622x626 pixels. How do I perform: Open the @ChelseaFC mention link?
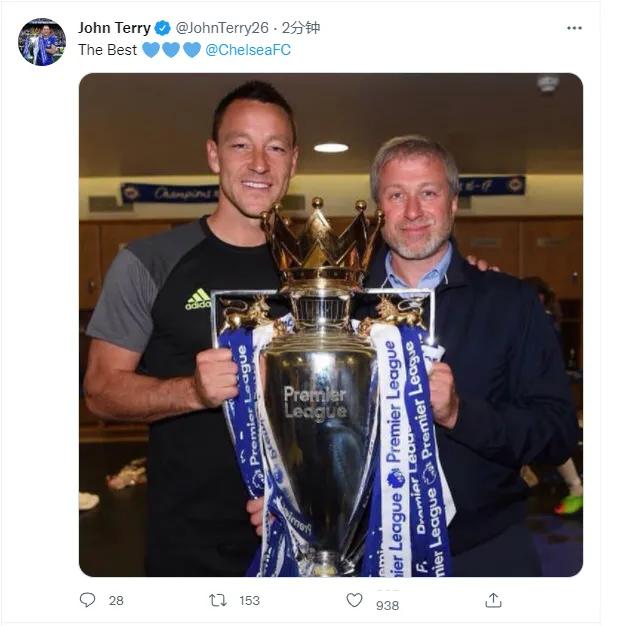coord(248,50)
